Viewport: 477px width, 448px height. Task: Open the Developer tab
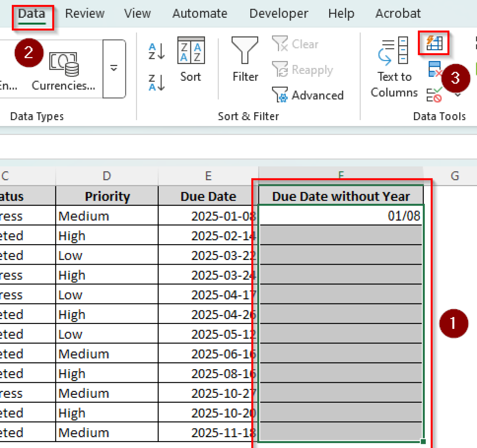click(x=279, y=13)
